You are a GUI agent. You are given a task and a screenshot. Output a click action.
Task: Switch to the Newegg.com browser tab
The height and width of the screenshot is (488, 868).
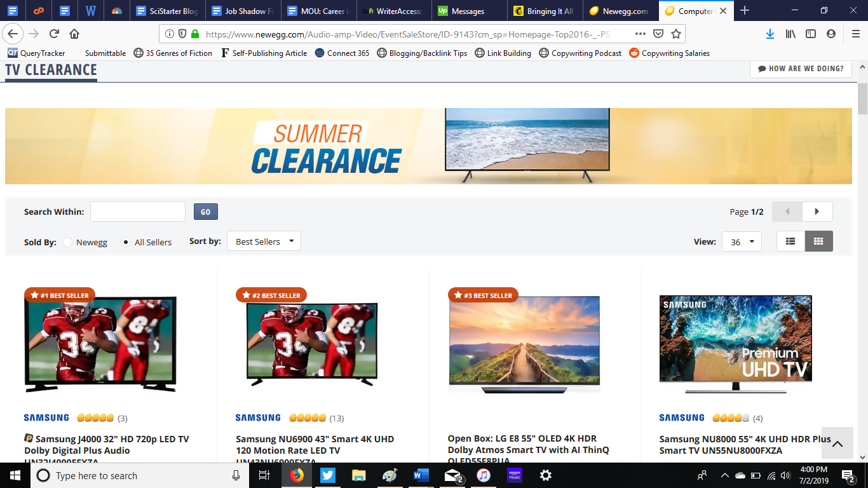(618, 11)
